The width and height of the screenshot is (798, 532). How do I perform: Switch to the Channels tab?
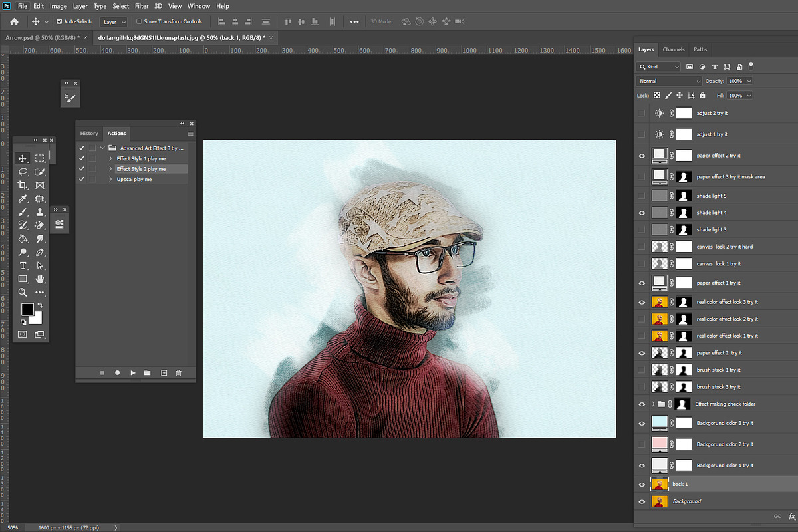pos(674,49)
